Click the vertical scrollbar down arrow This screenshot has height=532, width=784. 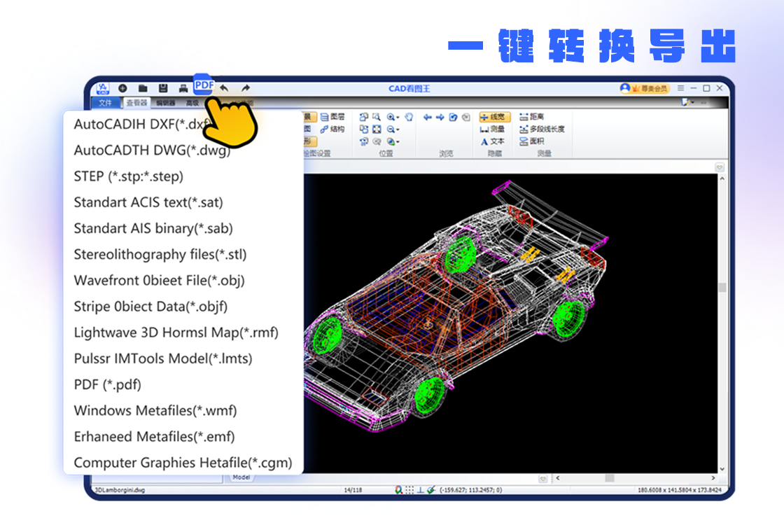(722, 468)
